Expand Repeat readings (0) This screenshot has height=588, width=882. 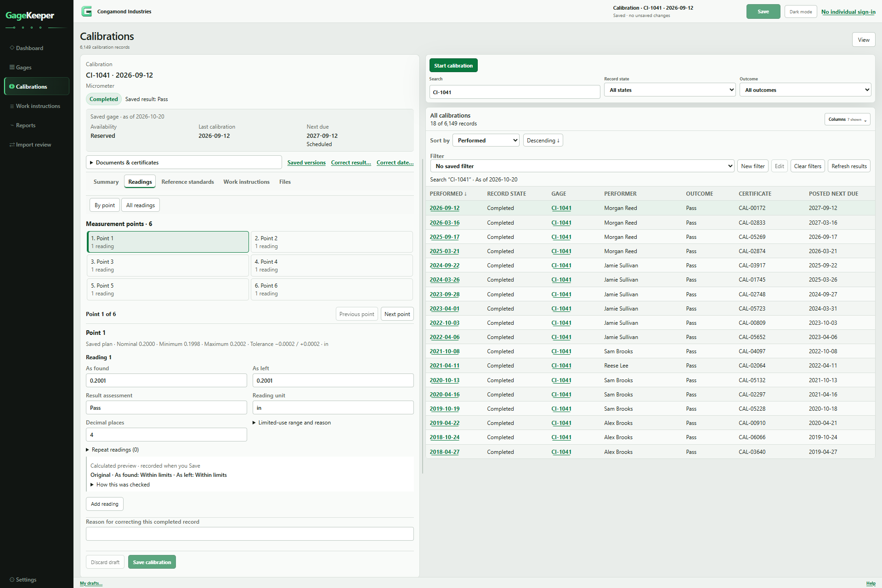point(113,450)
